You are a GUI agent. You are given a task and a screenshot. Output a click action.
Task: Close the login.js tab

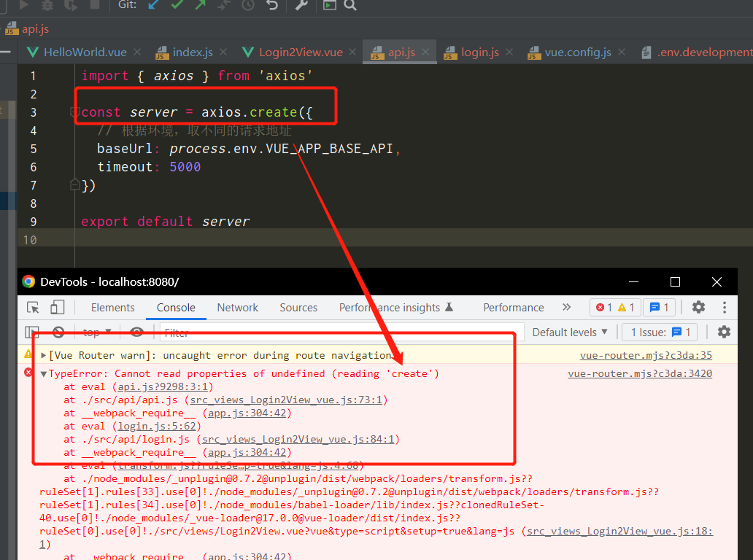[509, 52]
